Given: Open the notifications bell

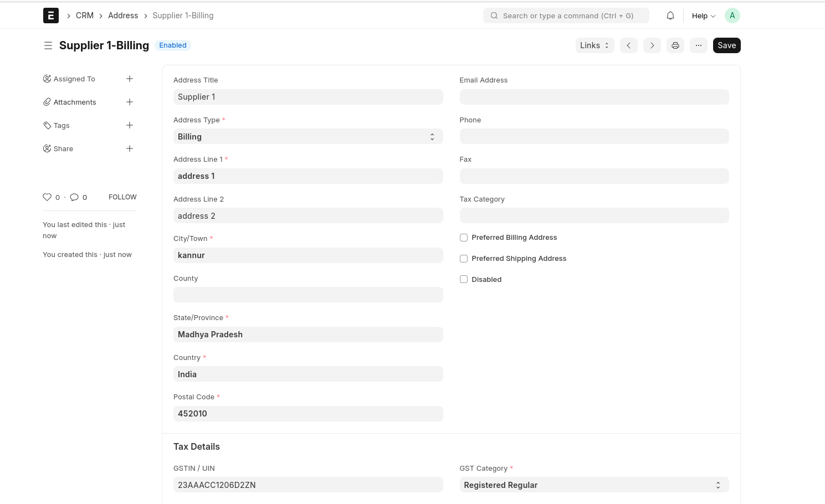Looking at the screenshot, I should (x=670, y=16).
